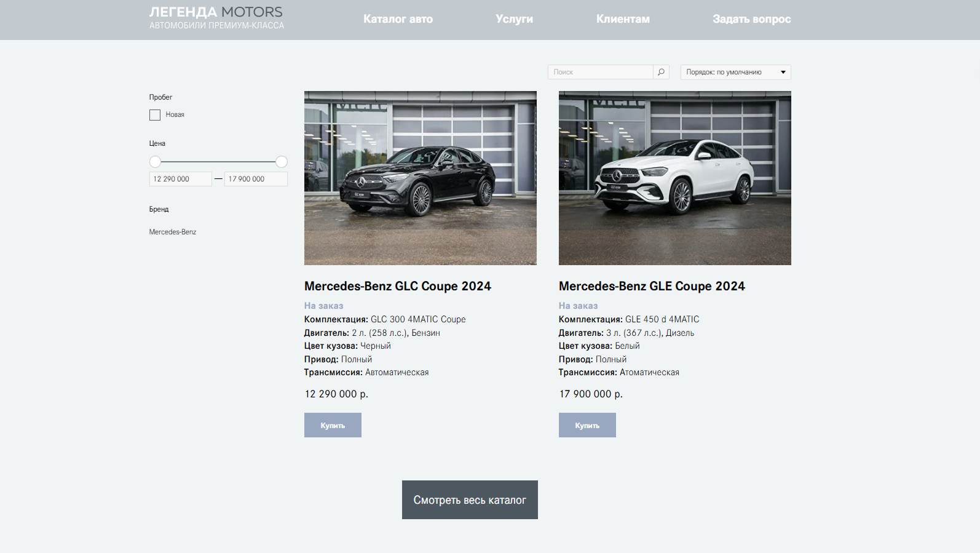Screen dimensions: 980x553
Task: Click the GLE 450 d 4MATIC trim text
Action: tap(662, 319)
